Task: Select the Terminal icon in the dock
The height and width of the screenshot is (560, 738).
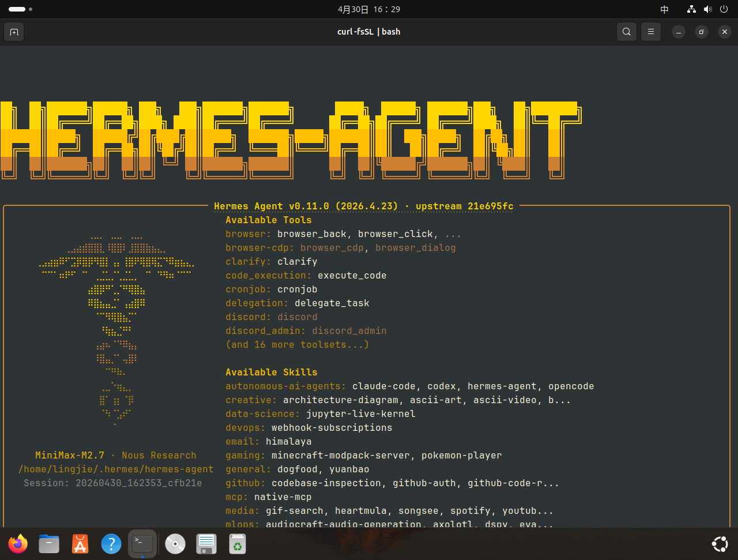Action: click(x=142, y=544)
